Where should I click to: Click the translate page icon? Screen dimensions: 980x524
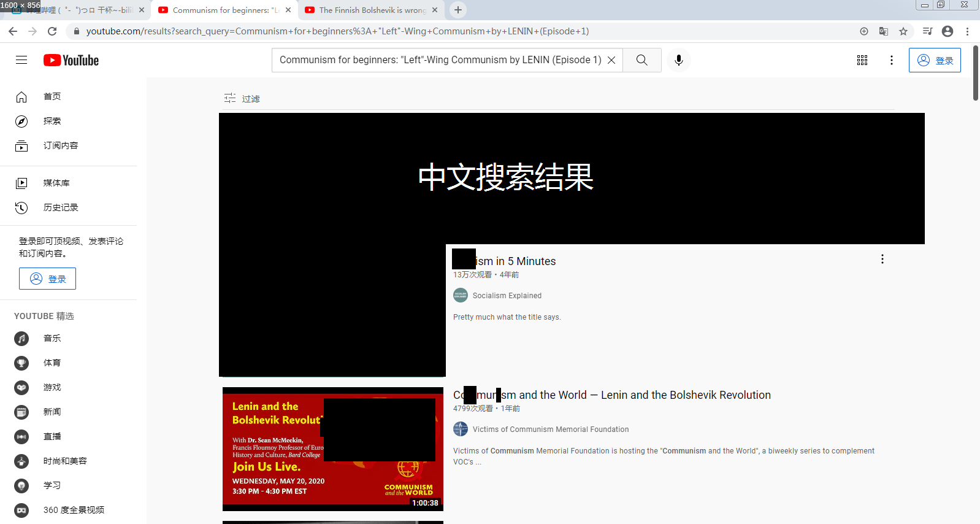point(884,31)
